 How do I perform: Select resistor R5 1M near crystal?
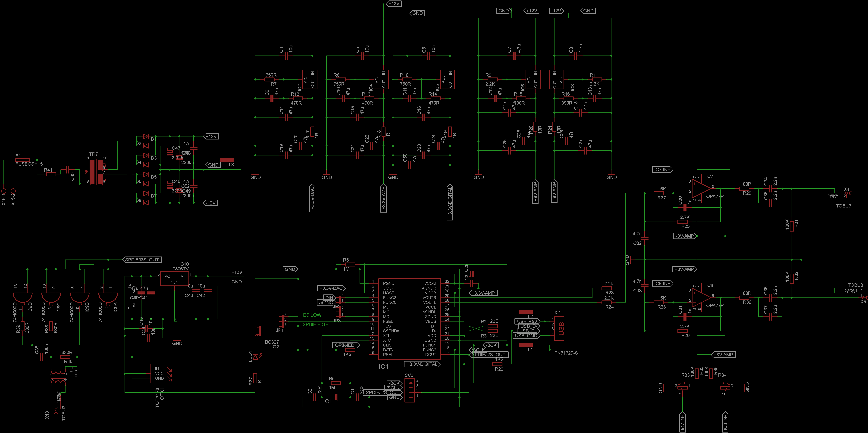click(x=336, y=383)
